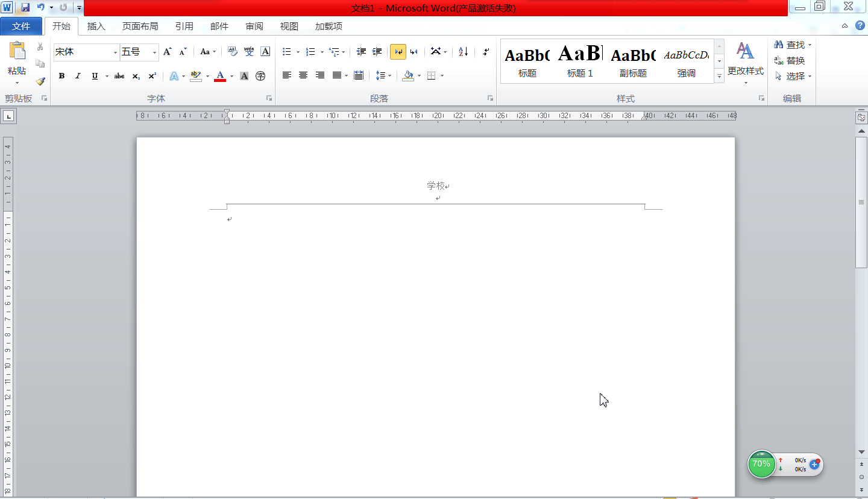Viewport: 868px width, 499px height.
Task: Open the line spacing dropdown
Action: [x=383, y=75]
